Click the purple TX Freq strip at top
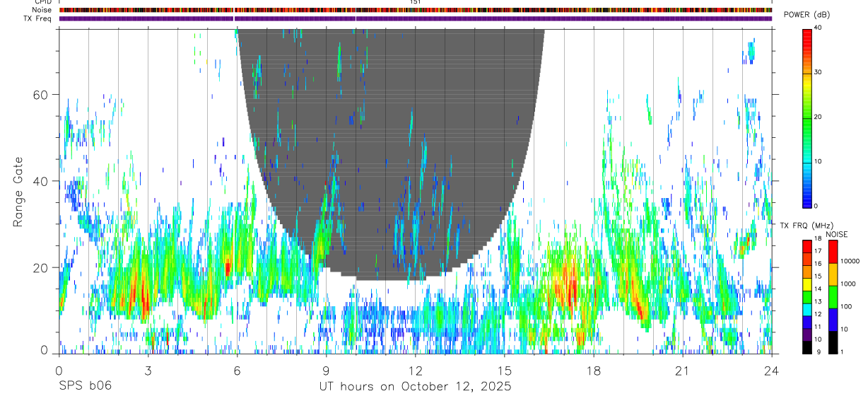 (x=416, y=18)
